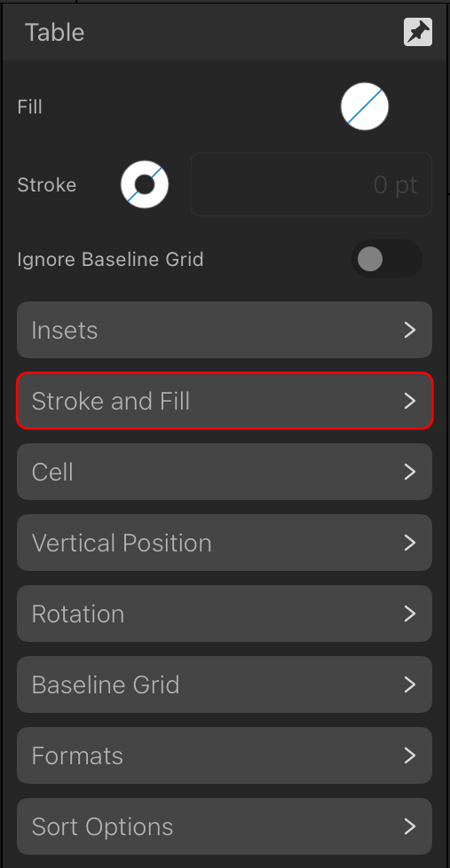
Task: Click the Formats row chevron
Action: click(x=409, y=755)
